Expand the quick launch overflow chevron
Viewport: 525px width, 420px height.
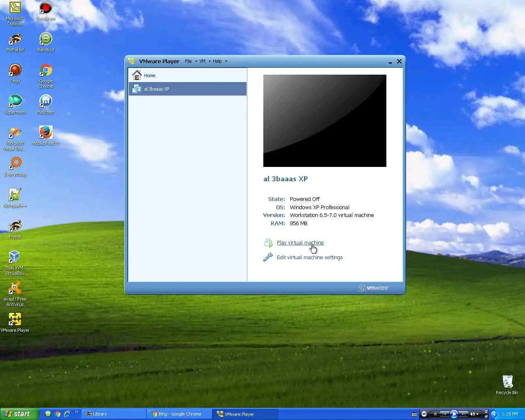click(76, 412)
